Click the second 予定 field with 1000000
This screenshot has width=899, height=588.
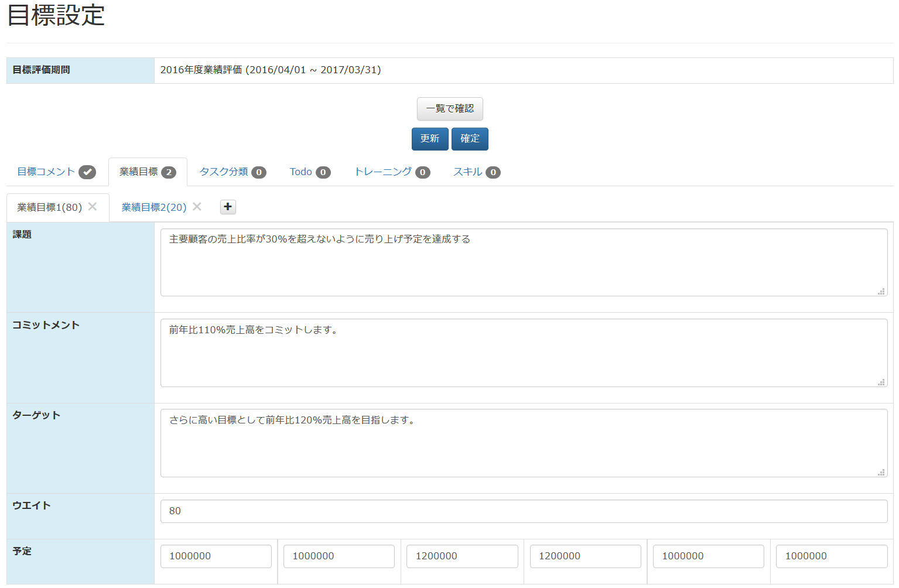pos(339,556)
